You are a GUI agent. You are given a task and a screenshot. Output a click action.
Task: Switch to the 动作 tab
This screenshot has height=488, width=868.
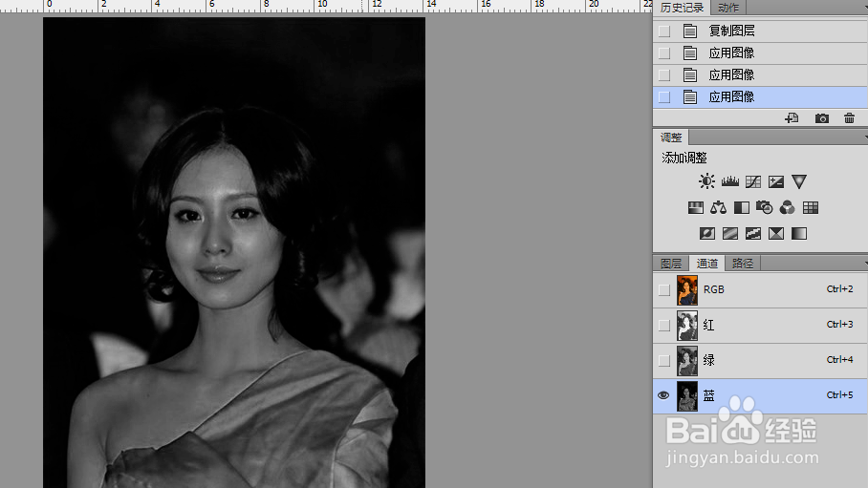point(727,8)
